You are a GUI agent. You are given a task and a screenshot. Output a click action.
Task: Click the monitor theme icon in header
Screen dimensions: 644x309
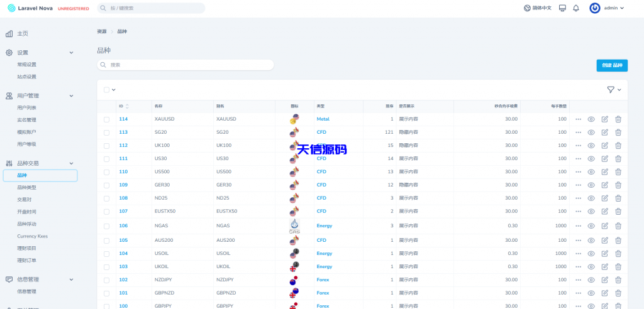coord(562,8)
